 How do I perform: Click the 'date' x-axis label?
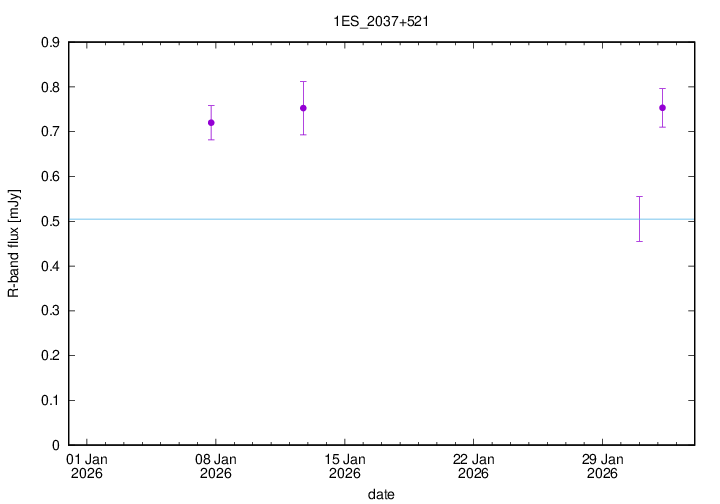pyautogui.click(x=380, y=494)
